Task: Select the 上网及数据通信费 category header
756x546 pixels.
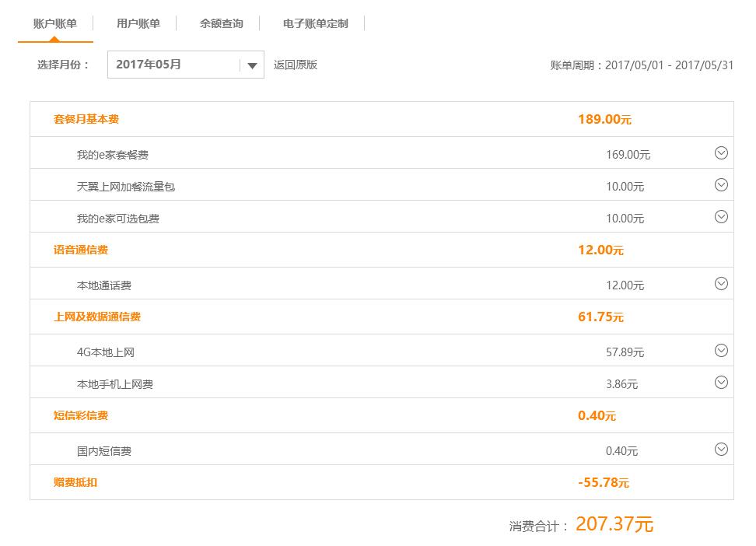Action: [x=97, y=317]
